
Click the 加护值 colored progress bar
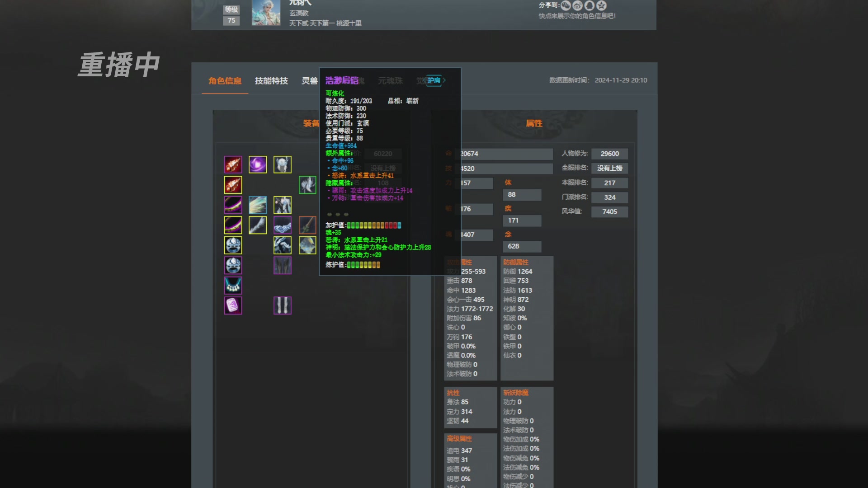tap(374, 225)
